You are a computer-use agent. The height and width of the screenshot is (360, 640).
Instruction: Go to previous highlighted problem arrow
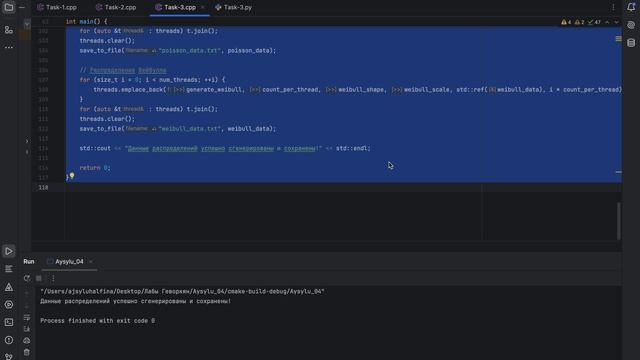point(607,22)
